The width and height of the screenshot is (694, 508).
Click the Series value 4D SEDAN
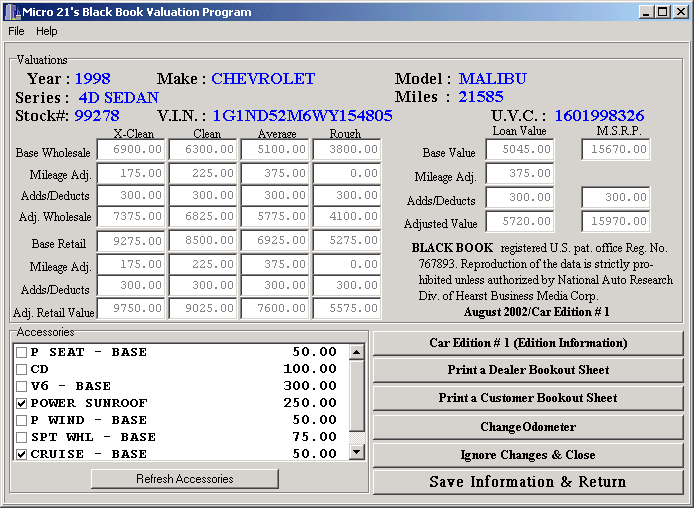pos(119,97)
